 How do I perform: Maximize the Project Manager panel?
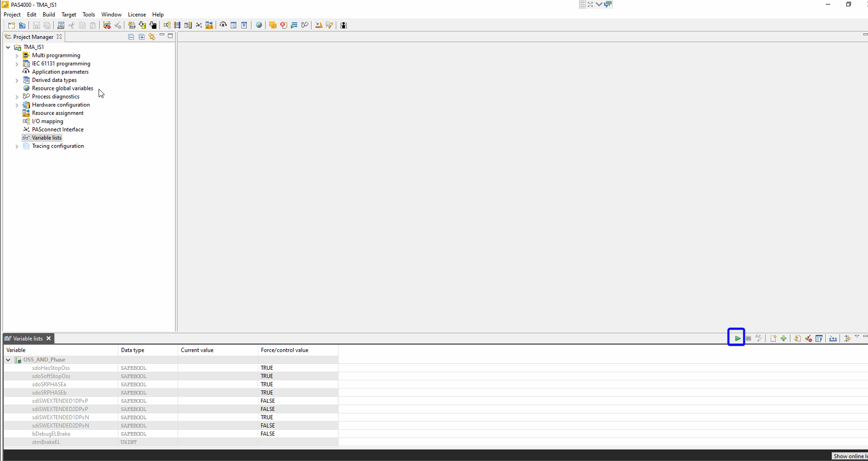click(170, 36)
